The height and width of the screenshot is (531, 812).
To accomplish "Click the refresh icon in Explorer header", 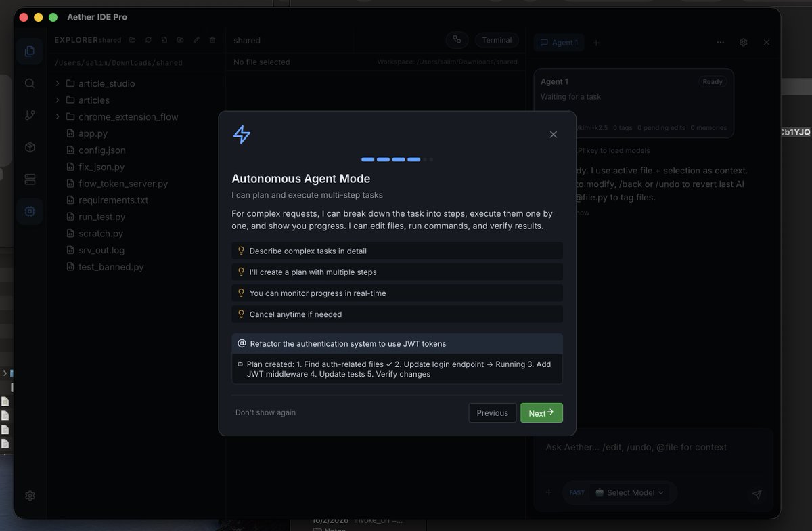I will click(x=148, y=40).
